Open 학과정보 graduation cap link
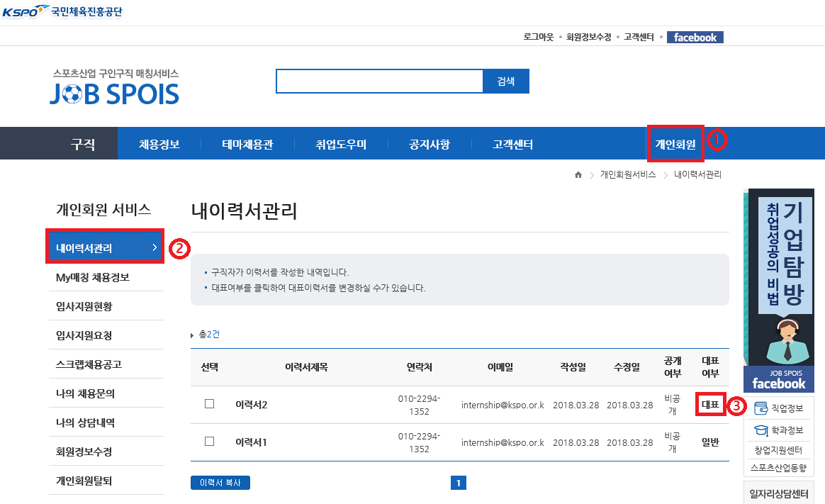 coord(779,430)
